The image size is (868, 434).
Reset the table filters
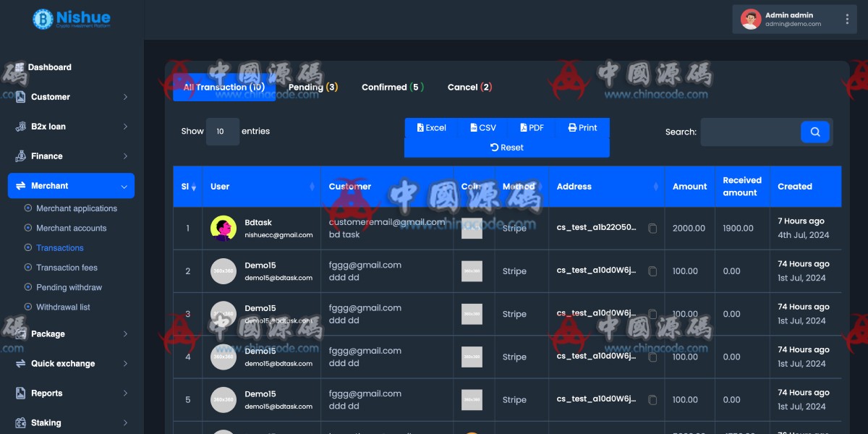point(506,148)
